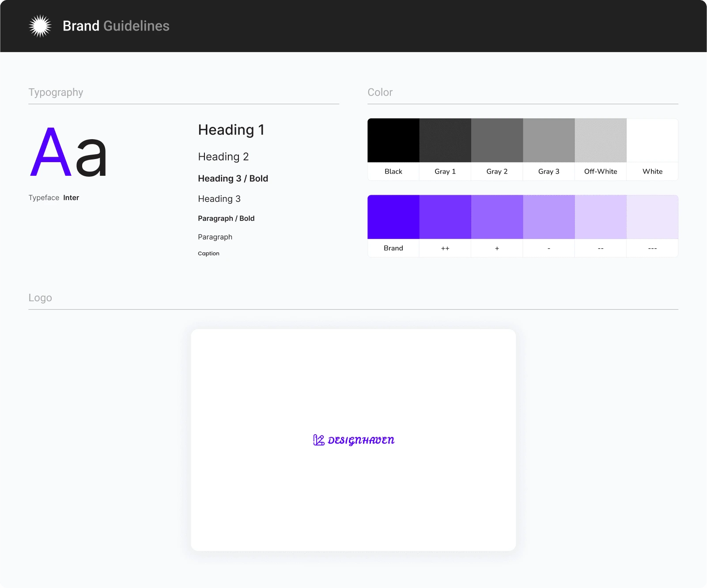Click the Typeface Inter label
707x588 pixels.
coord(54,198)
